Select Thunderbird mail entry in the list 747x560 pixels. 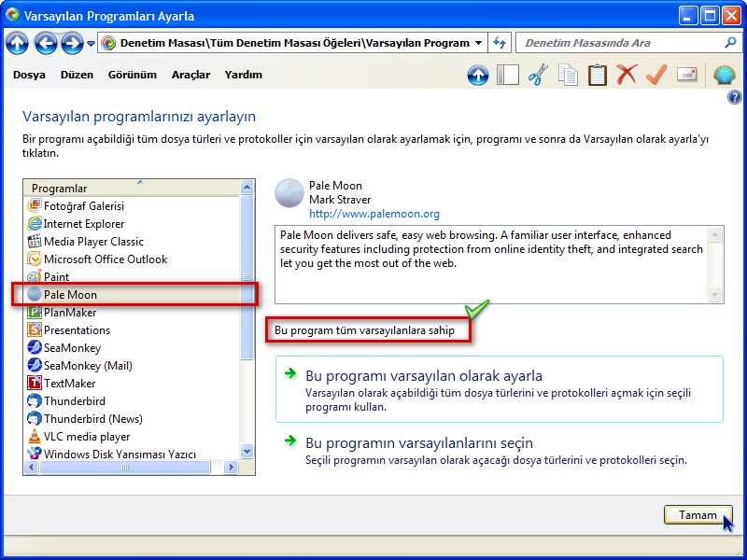click(132, 401)
